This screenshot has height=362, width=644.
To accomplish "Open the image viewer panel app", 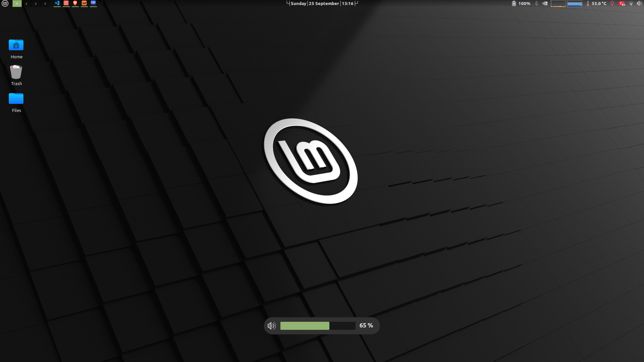I will (93, 3).
